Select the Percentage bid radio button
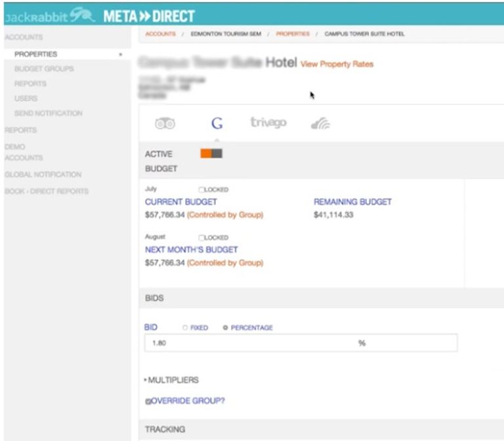 225,327
